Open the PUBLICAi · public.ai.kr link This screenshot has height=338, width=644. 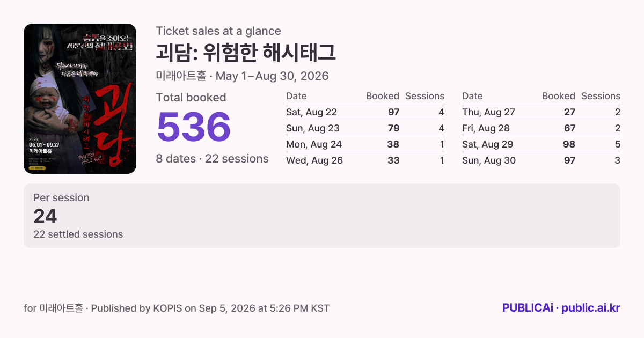pos(561,308)
